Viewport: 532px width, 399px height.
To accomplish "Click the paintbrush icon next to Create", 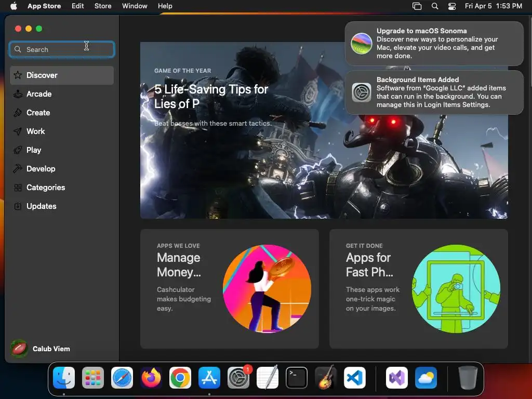I will pyautogui.click(x=18, y=113).
